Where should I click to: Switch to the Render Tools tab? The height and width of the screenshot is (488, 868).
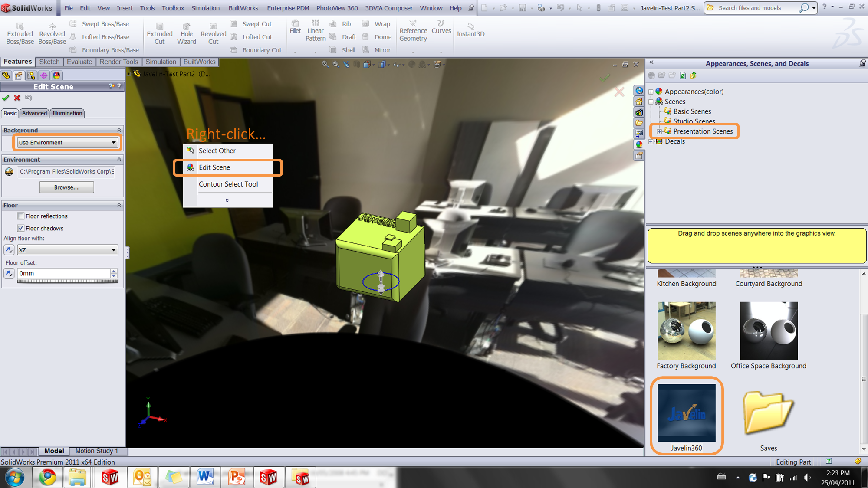[x=118, y=62]
